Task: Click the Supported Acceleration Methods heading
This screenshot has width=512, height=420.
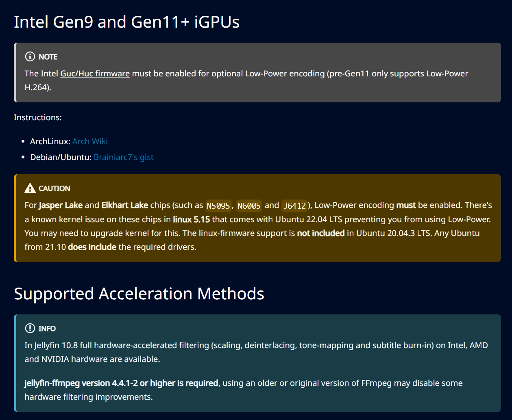Action: tap(139, 294)
